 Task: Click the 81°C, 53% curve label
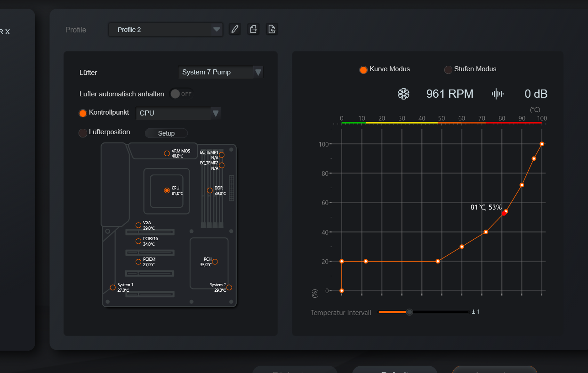click(486, 207)
